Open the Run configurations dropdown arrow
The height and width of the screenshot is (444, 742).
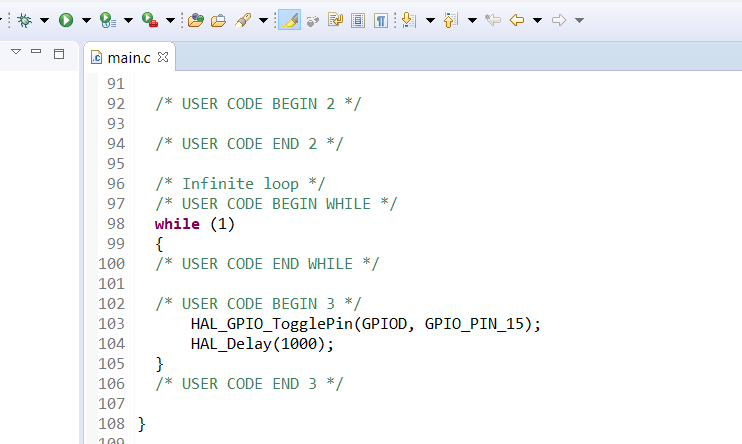pos(87,20)
